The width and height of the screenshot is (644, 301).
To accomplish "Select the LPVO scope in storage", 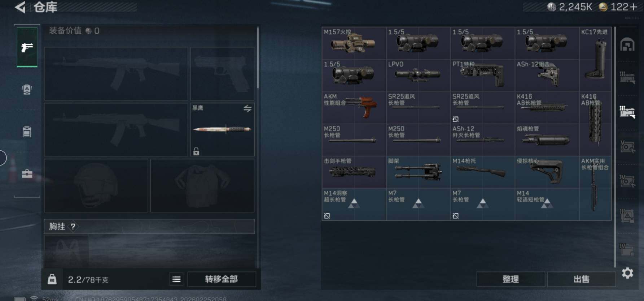I will pos(418,75).
